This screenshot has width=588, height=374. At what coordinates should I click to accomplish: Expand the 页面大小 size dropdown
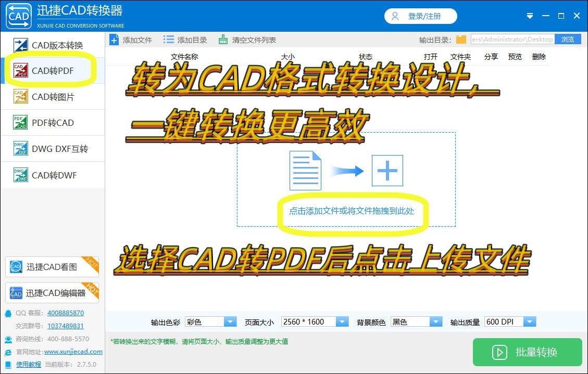pyautogui.click(x=342, y=321)
